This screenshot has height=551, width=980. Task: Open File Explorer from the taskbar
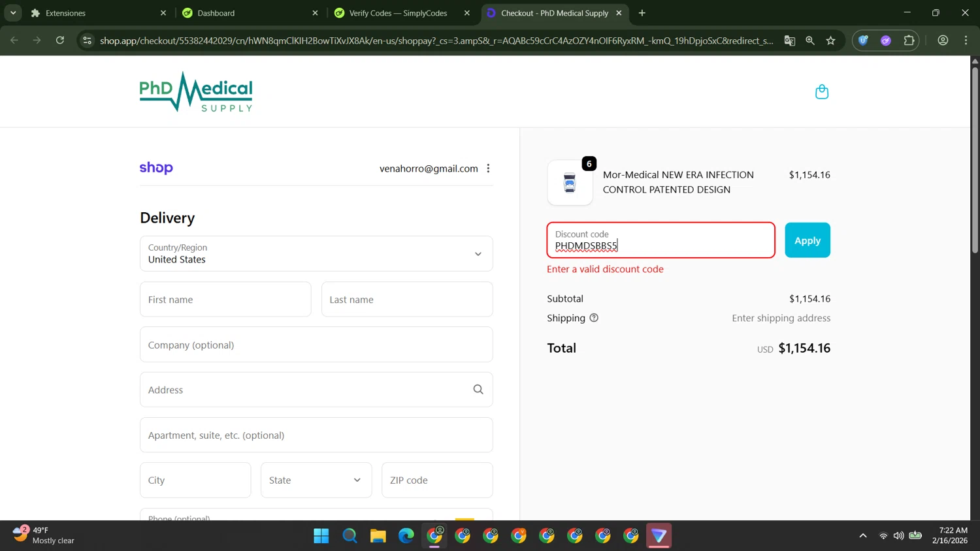(378, 536)
